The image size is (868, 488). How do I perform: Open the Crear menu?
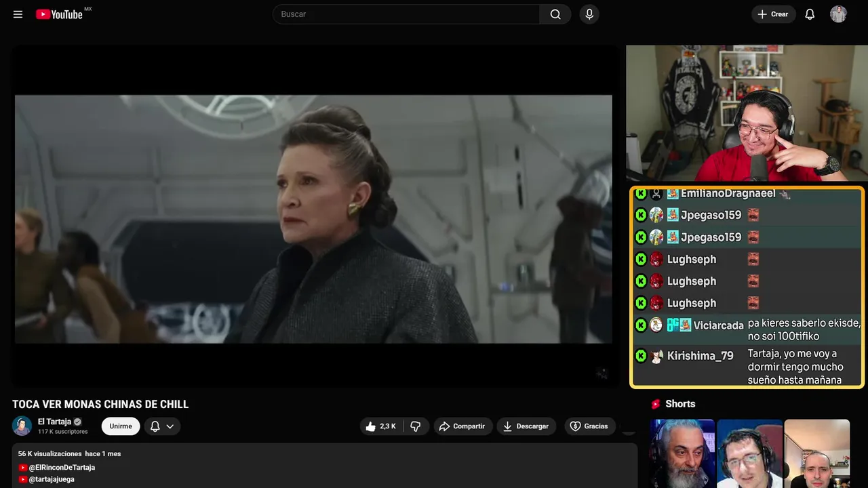coord(773,14)
